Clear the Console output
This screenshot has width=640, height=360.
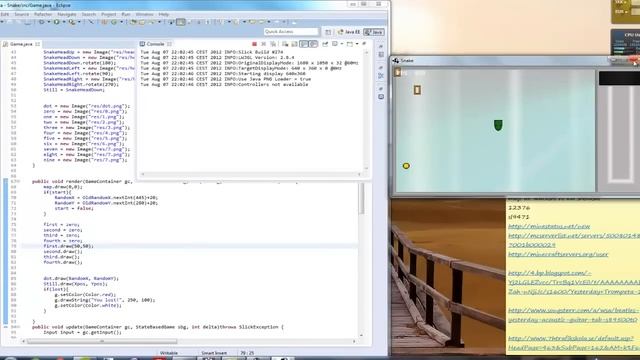click(285, 44)
